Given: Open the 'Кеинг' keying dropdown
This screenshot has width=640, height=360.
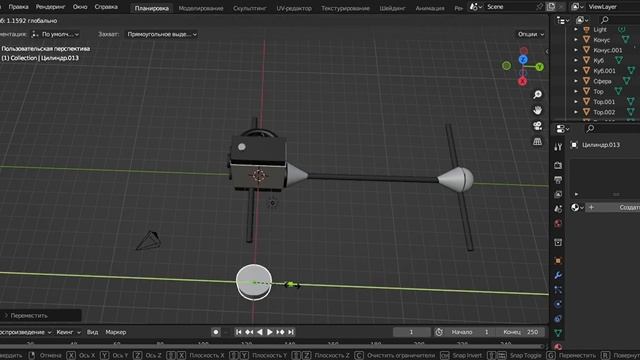Looking at the screenshot, I should coord(68,332).
